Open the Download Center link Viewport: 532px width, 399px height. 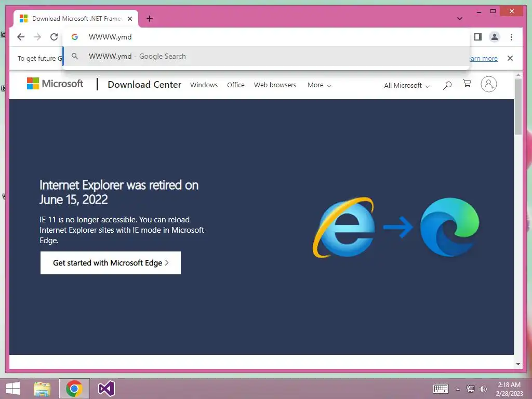pyautogui.click(x=144, y=85)
